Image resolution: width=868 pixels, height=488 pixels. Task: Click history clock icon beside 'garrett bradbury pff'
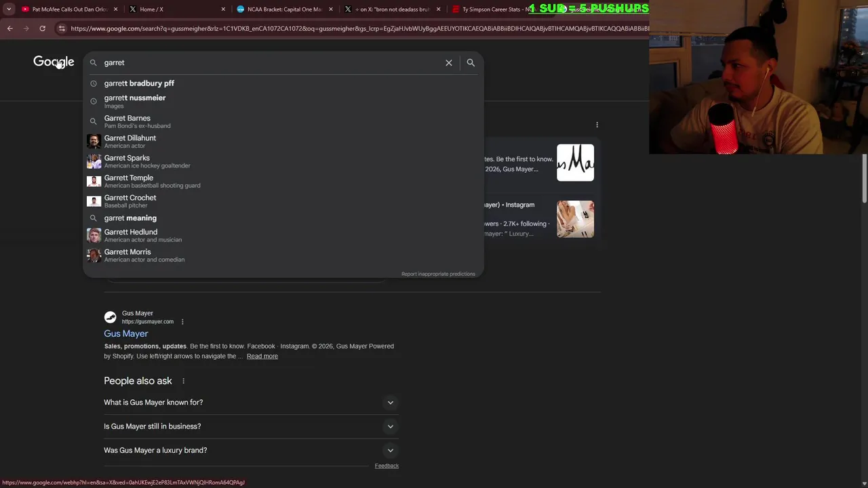pyautogui.click(x=94, y=83)
